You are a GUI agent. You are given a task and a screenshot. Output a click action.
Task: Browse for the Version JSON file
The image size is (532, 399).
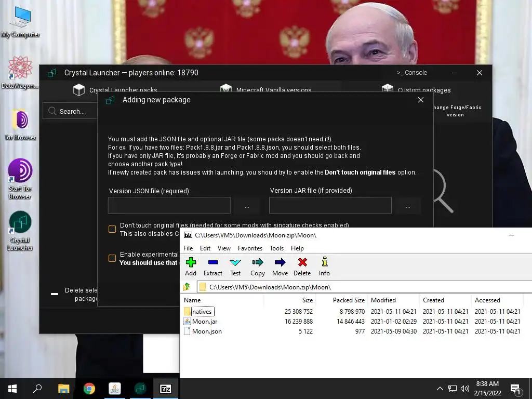click(x=247, y=206)
